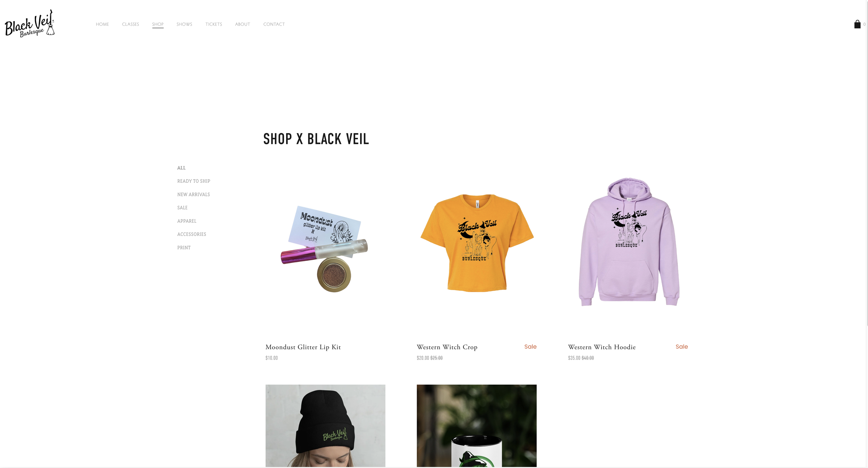View the orange Western Witch Crop shirt
868x468 pixels.
tap(477, 243)
